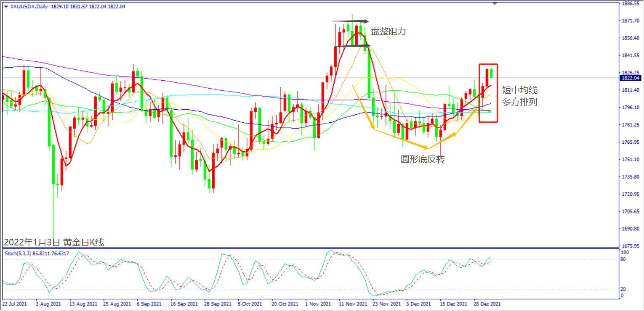This screenshot has height=311, width=644.
Task: Click the 8 Oct 2021 date label
Action: (250, 303)
